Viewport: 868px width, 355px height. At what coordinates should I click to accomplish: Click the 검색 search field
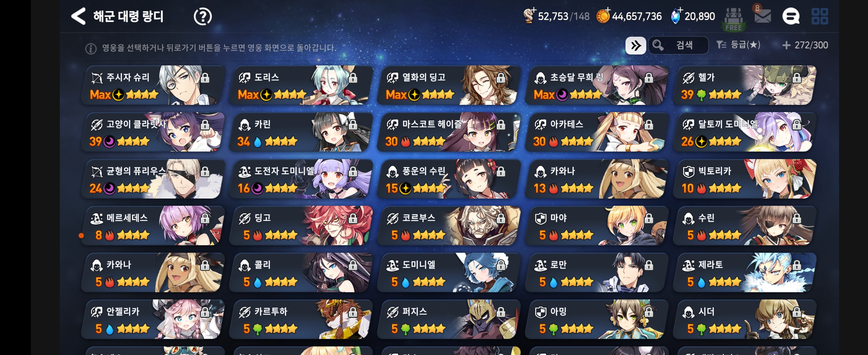(678, 45)
